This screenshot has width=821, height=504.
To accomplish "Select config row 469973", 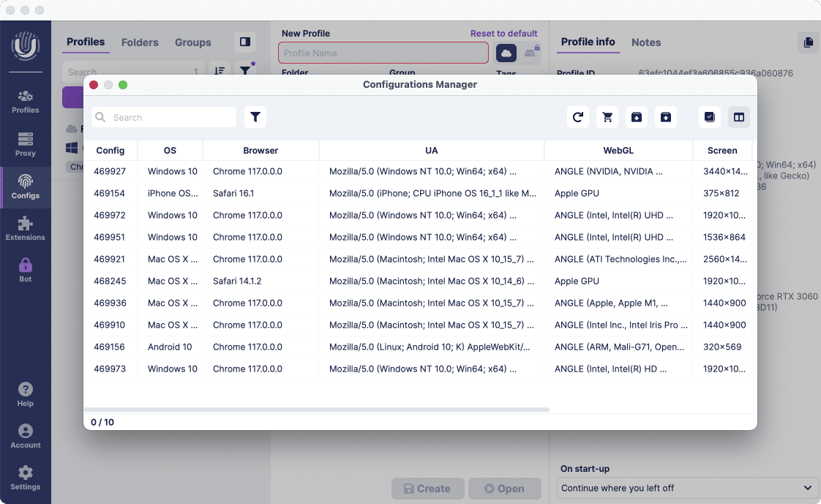I will (x=419, y=369).
